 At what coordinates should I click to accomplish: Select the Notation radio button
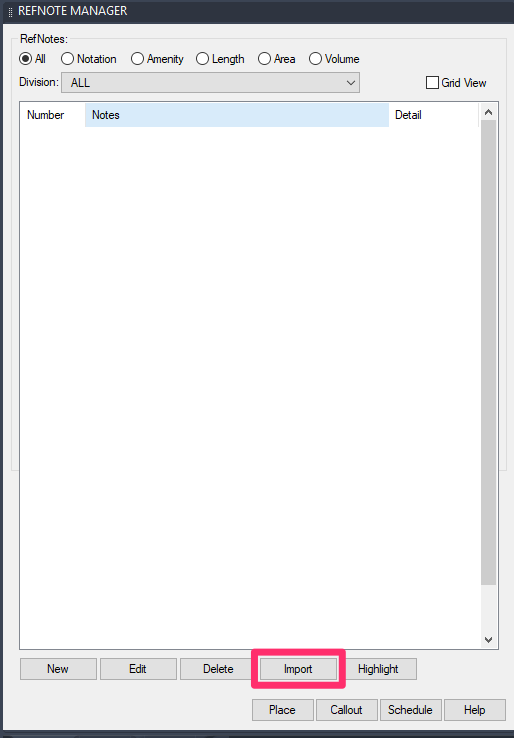tap(67, 59)
